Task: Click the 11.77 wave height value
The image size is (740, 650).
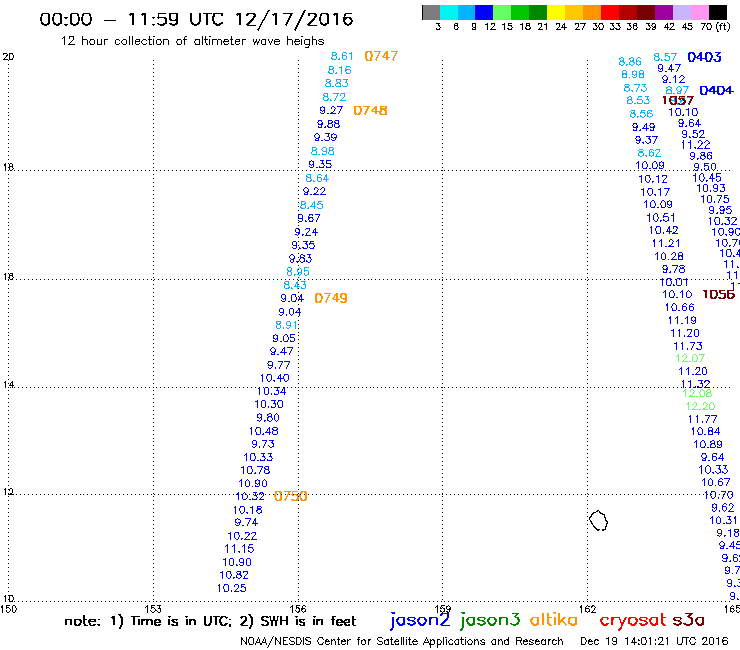Action: click(x=703, y=419)
